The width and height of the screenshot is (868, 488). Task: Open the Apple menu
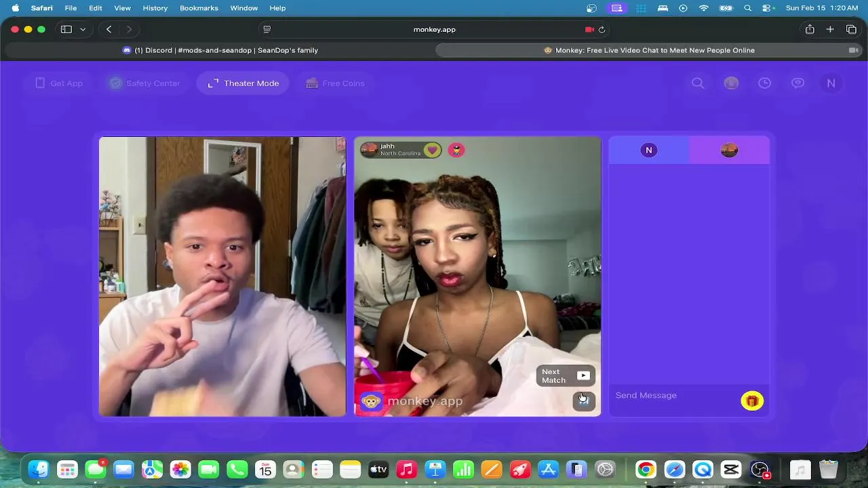(x=15, y=8)
